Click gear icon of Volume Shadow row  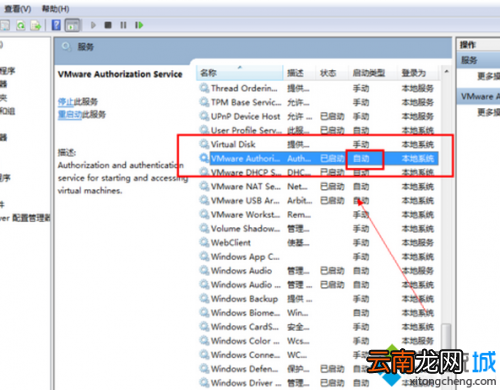coord(204,228)
